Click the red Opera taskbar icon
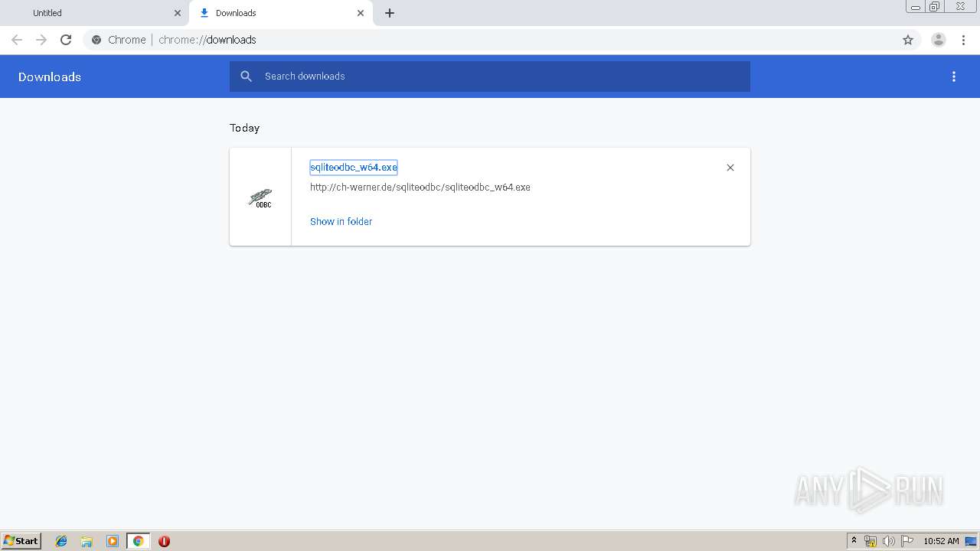This screenshot has width=980, height=551. 164,541
